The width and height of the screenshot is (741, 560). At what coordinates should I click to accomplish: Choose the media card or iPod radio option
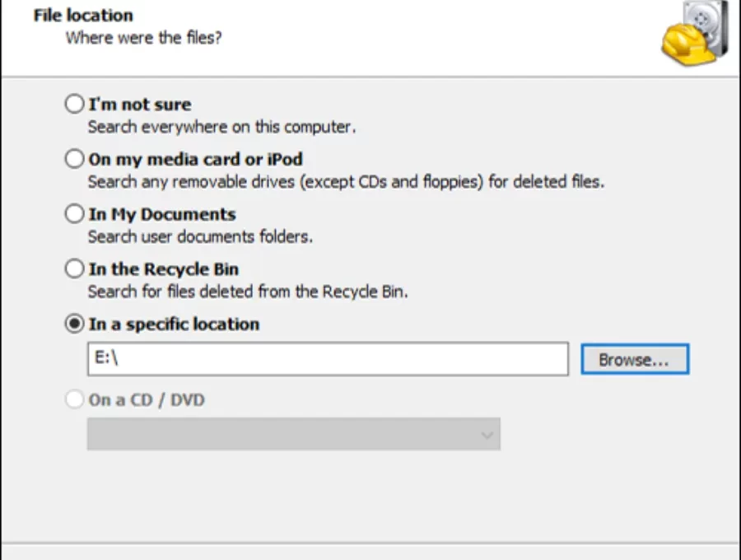pos(74,159)
